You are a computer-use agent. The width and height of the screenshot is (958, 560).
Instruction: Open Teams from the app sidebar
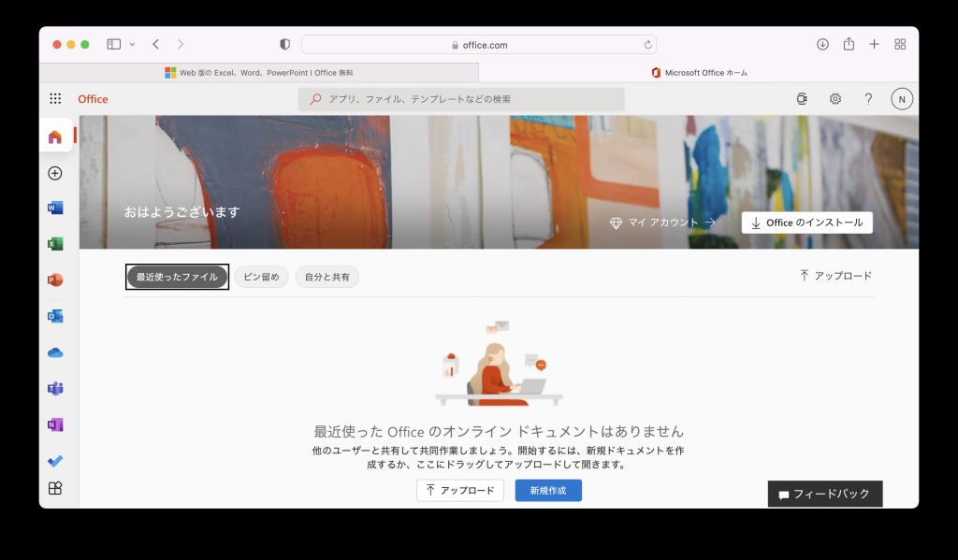pos(55,388)
